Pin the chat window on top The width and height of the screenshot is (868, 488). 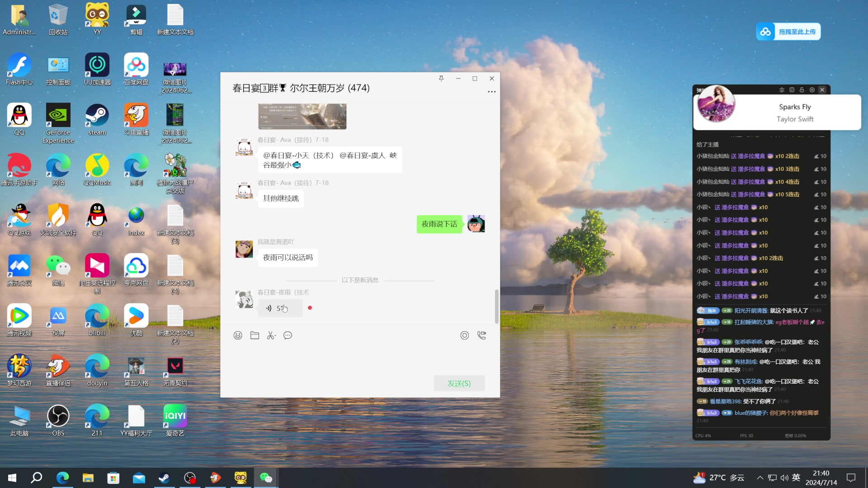pyautogui.click(x=441, y=78)
